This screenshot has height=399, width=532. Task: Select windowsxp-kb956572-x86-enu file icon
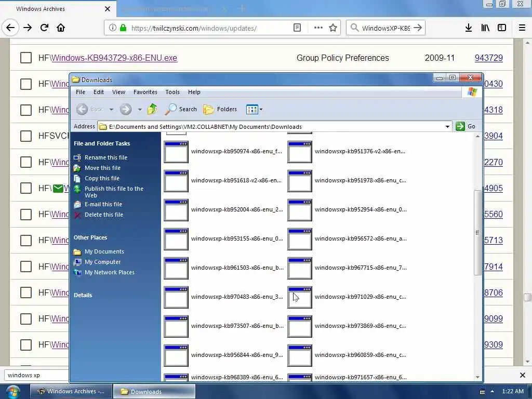[x=300, y=239]
